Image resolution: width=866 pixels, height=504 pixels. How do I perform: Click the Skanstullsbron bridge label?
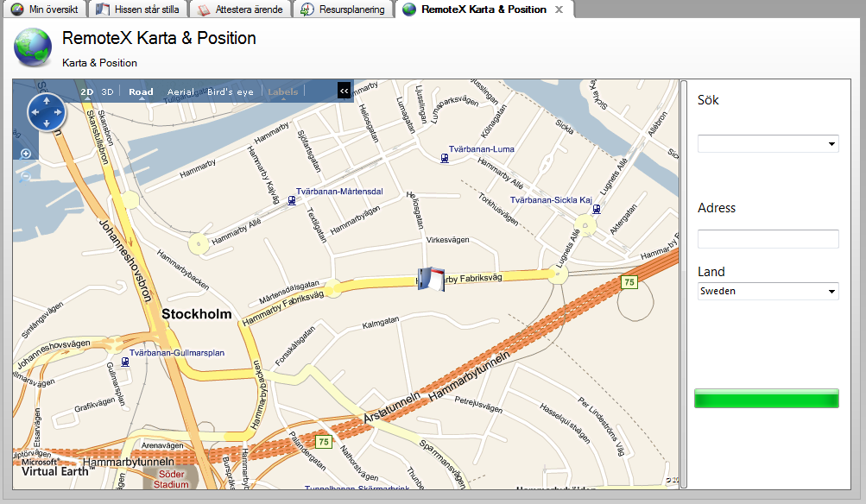point(97,137)
